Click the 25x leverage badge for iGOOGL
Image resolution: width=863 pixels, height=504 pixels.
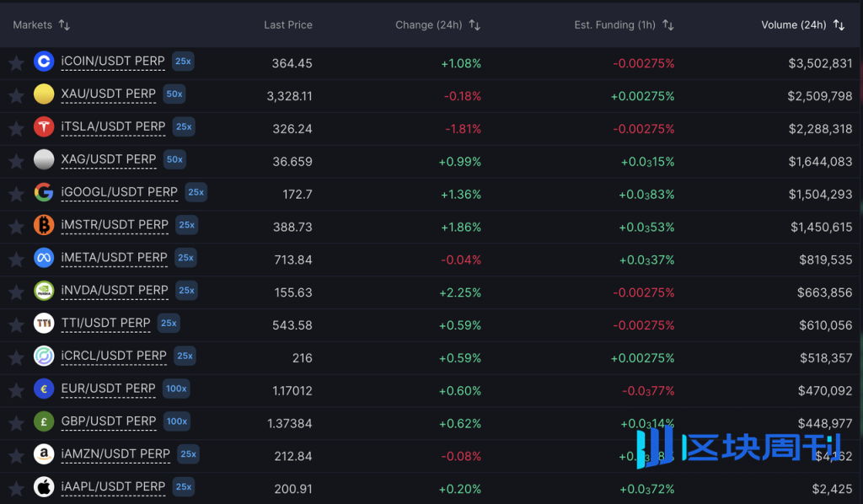pyautogui.click(x=196, y=192)
